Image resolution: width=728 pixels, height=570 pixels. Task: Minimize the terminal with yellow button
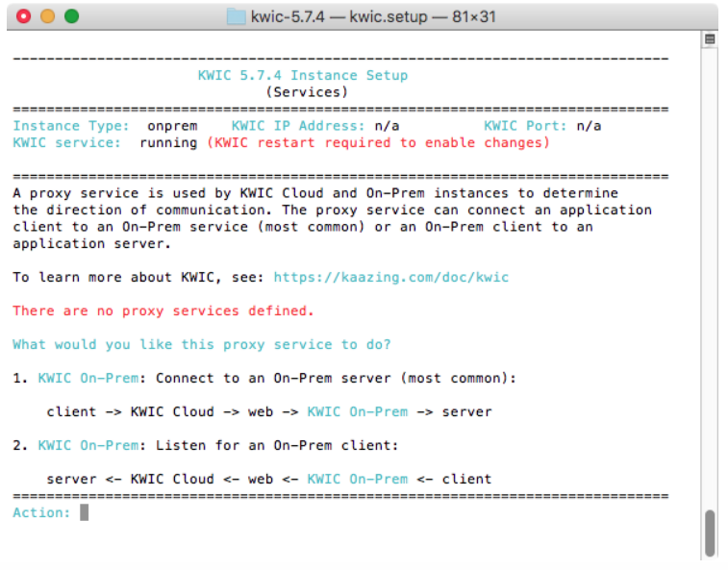click(x=47, y=16)
